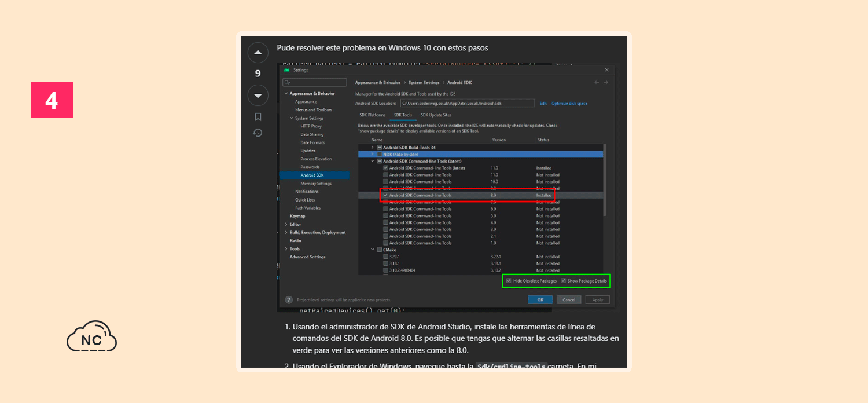Click the Version column header
The width and height of the screenshot is (868, 403).
[499, 140]
